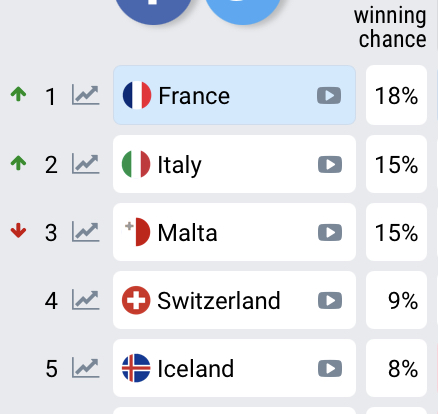The width and height of the screenshot is (438, 414).
Task: Open the Iceland entry
Action: 234,368
